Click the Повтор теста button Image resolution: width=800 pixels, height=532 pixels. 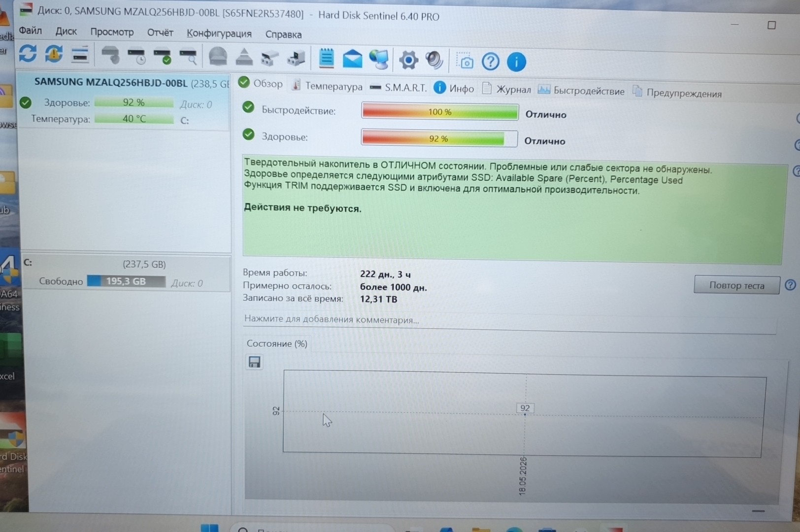click(736, 285)
